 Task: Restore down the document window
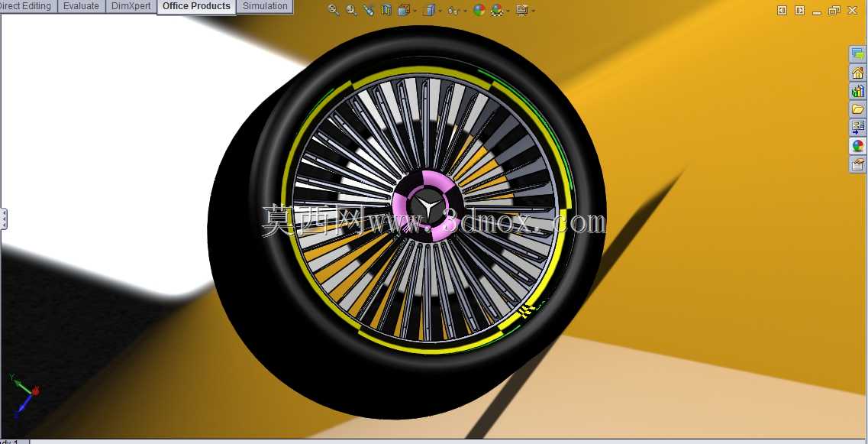pyautogui.click(x=834, y=11)
